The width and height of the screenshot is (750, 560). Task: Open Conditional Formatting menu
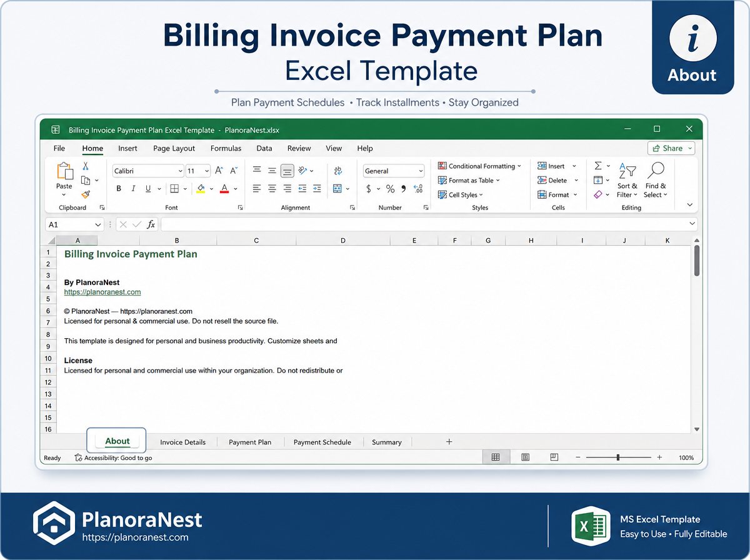479,166
